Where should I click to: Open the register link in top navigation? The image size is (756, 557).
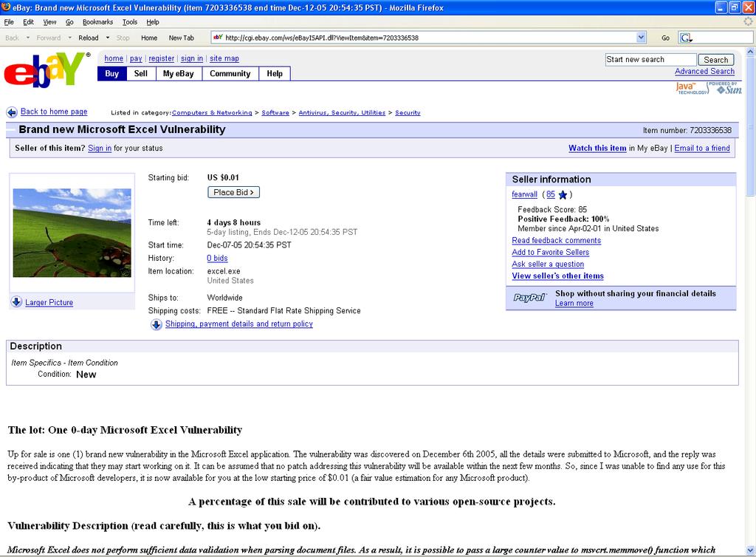pyautogui.click(x=162, y=58)
